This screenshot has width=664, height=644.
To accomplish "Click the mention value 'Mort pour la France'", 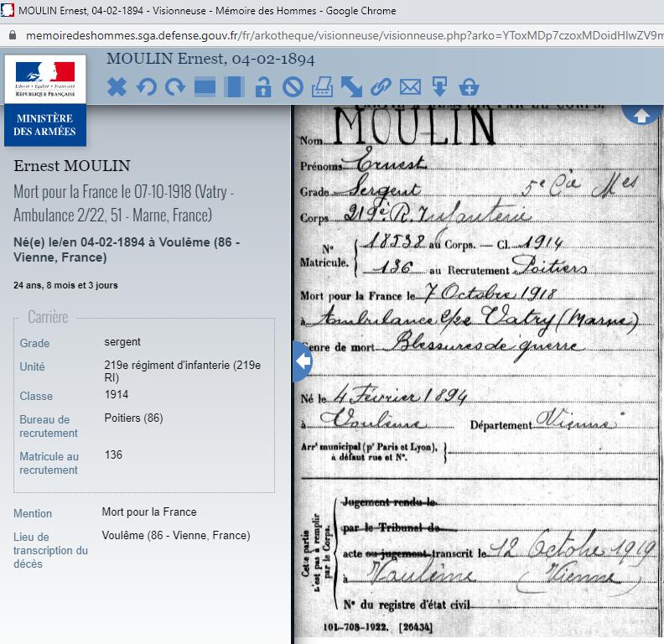I will [x=149, y=512].
